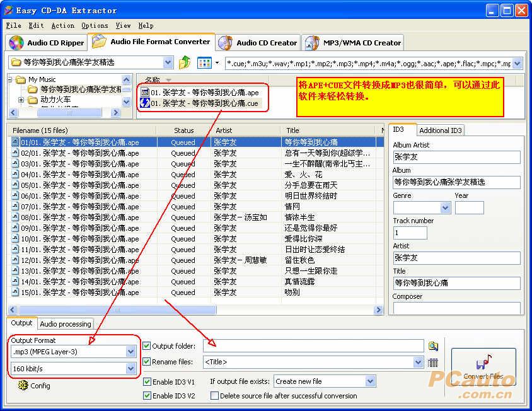
Task: Open rename pattern editor icon
Action: (x=432, y=363)
